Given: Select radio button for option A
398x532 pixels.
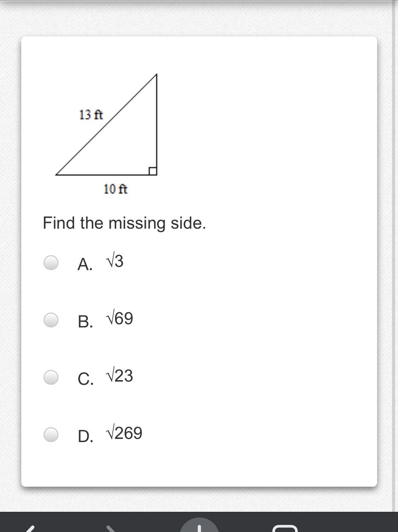Looking at the screenshot, I should (x=51, y=263).
